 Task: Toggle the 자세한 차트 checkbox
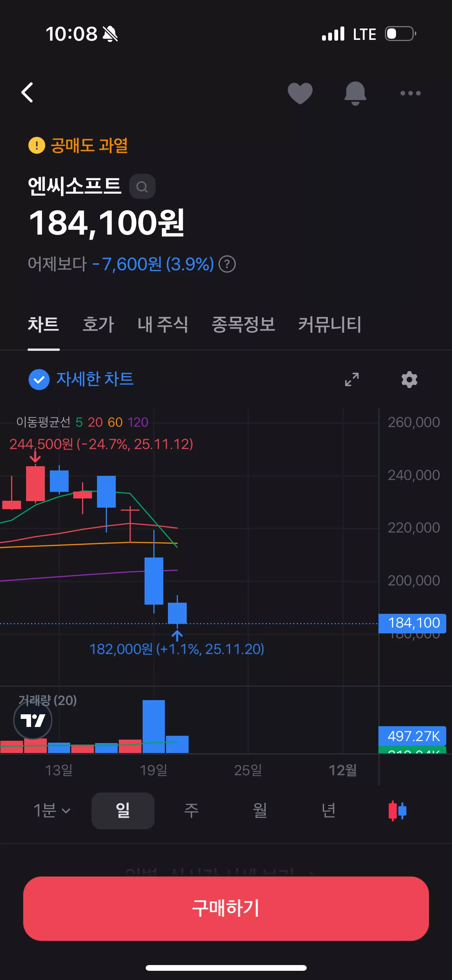point(39,380)
